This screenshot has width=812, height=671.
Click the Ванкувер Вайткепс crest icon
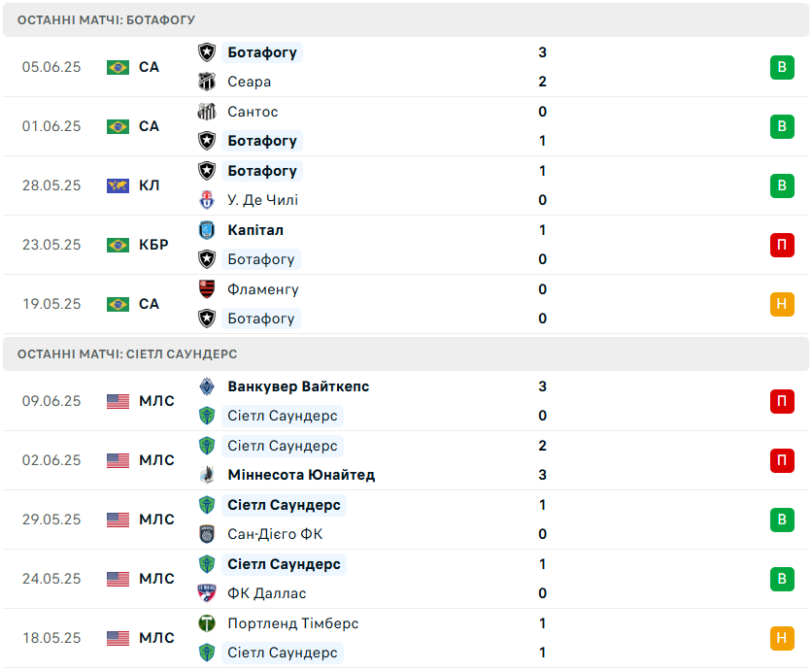pyautogui.click(x=207, y=386)
